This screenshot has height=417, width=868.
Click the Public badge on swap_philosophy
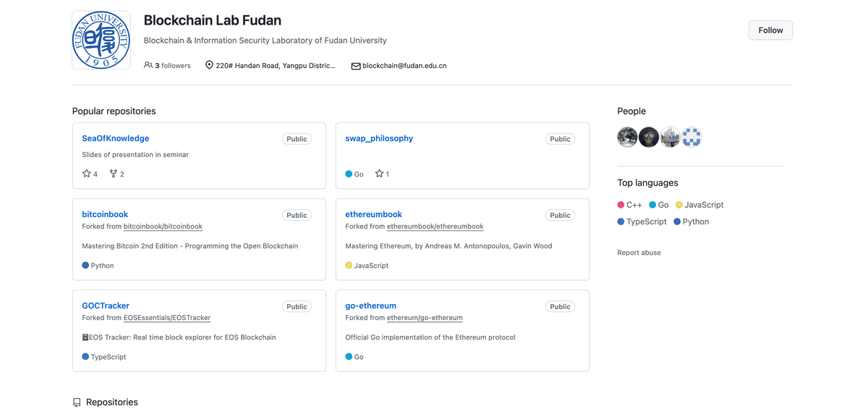560,139
